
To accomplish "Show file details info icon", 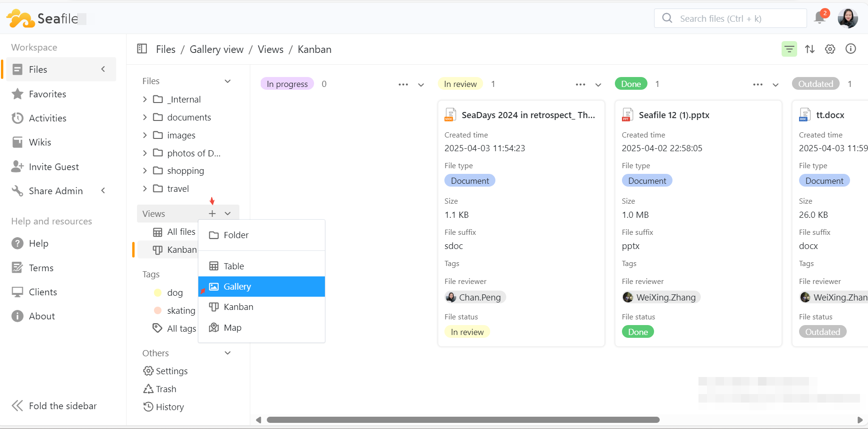I will pyautogui.click(x=851, y=49).
